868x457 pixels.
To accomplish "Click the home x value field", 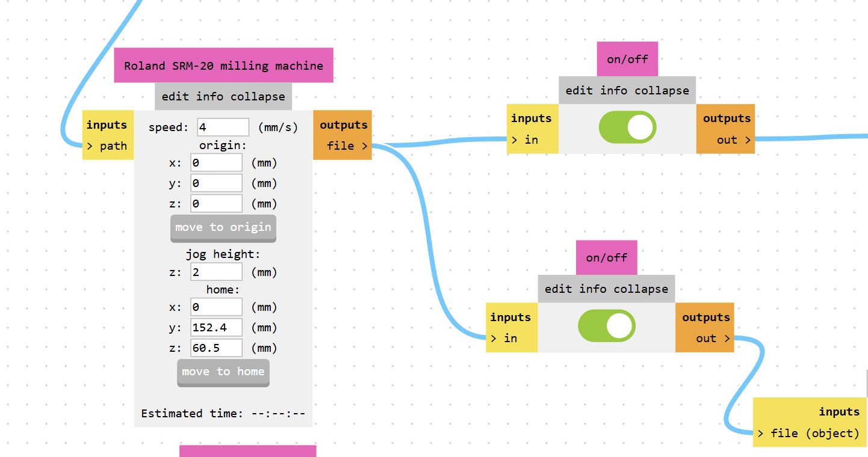I will coord(216,307).
